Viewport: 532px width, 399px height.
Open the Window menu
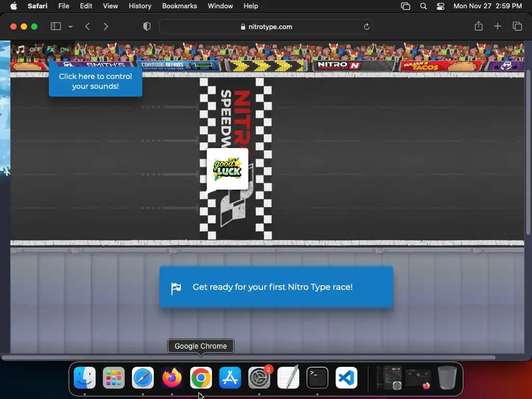[220, 6]
